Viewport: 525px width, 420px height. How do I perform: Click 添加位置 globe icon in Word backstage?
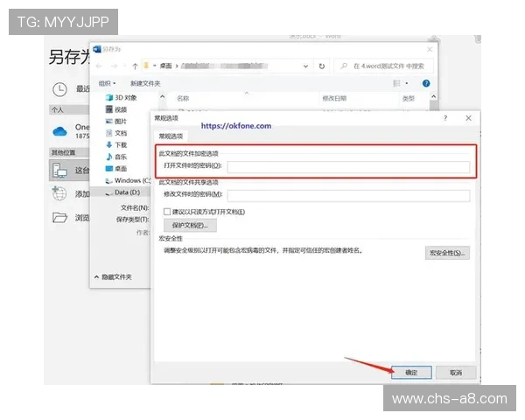coord(59,193)
